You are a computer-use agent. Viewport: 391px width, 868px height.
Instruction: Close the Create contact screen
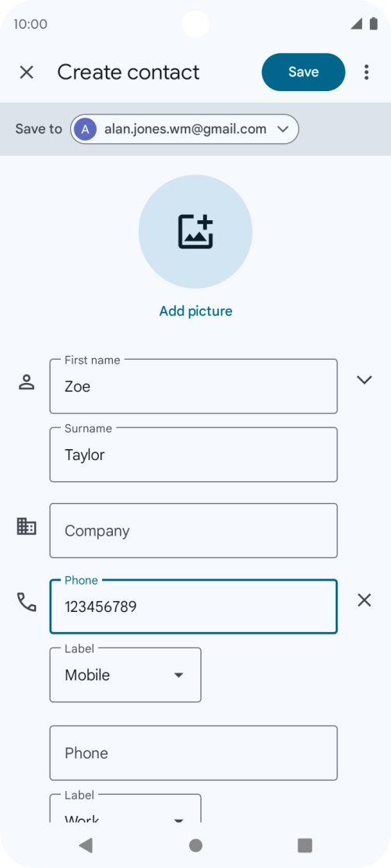click(26, 72)
